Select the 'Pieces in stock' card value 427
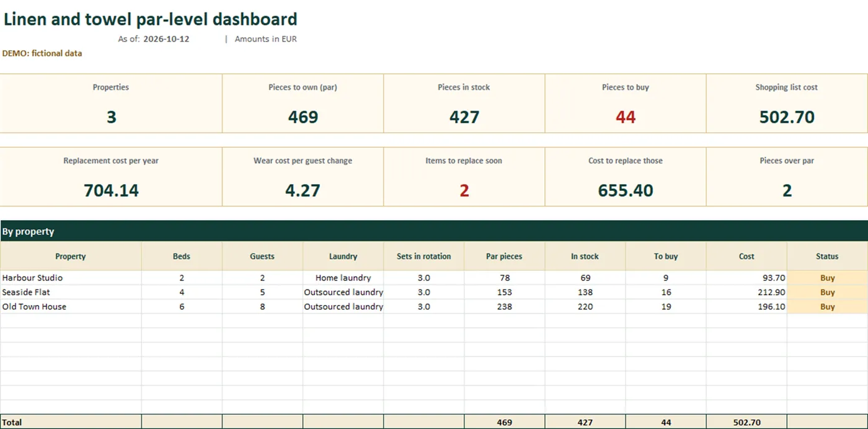 pos(464,117)
